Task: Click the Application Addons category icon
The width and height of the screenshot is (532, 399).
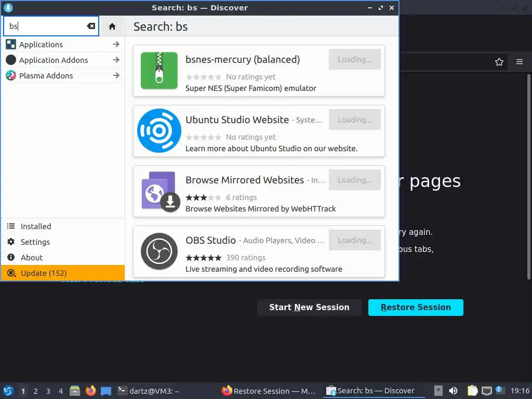Action: 11,60
